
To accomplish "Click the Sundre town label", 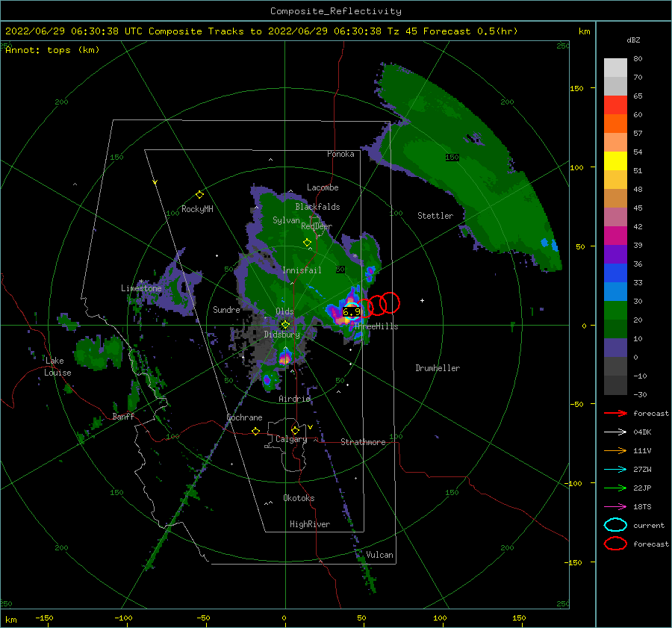I will tap(226, 309).
